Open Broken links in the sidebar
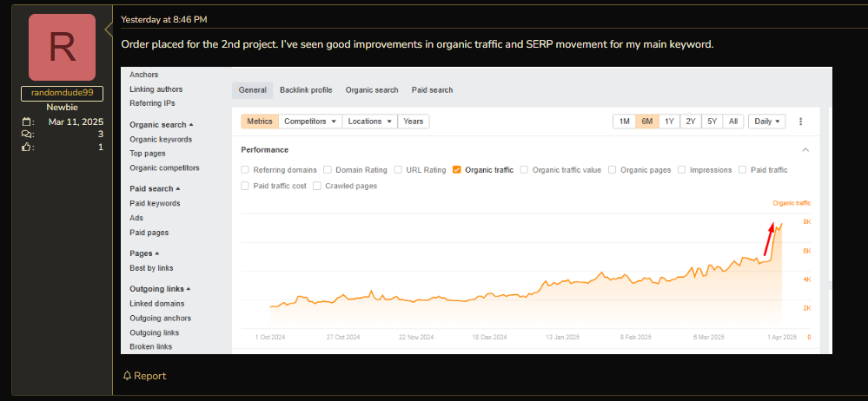 pos(150,346)
